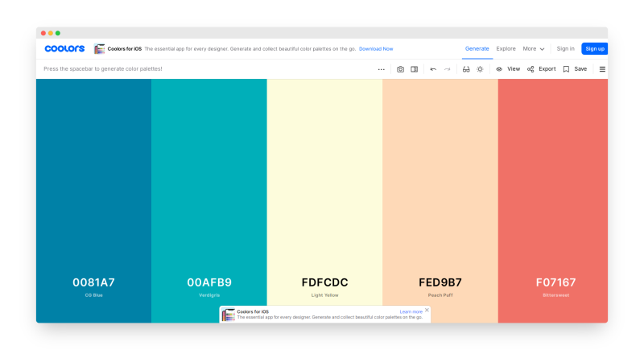Screen dimensions: 644x350
Task: Close the Coolors for iOS bottom banner
Action: [x=427, y=310]
